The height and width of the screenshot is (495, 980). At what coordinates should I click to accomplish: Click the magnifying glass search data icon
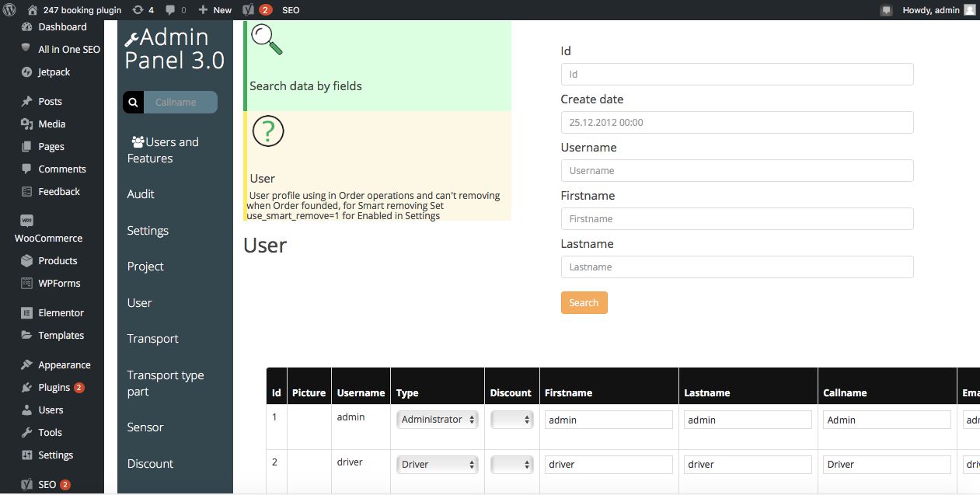tap(267, 39)
